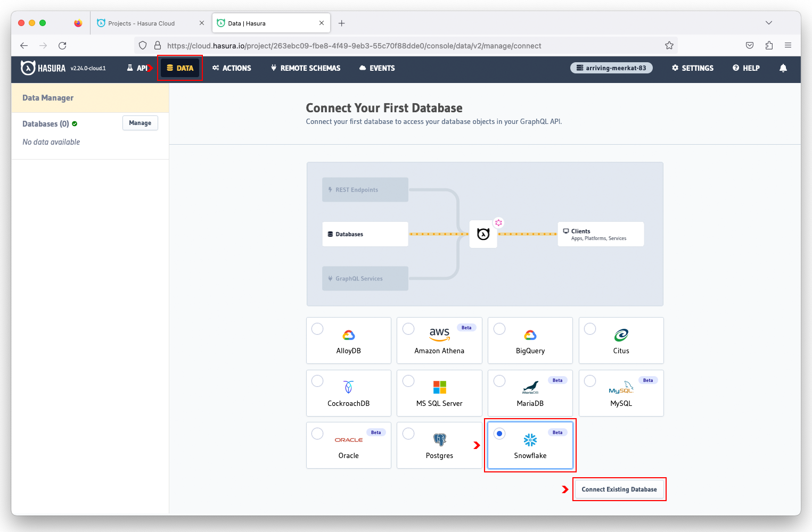Open arriving-meerkat-83 project selector

(x=611, y=68)
